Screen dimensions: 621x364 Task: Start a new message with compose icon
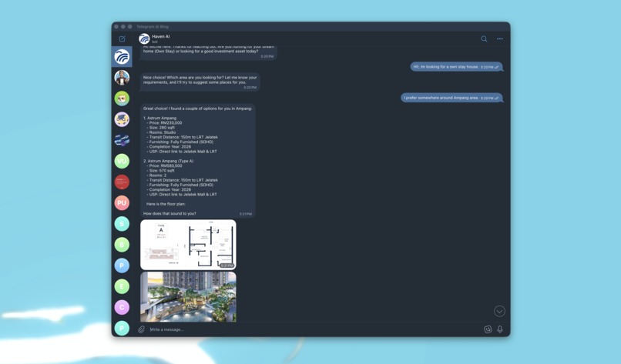tap(122, 38)
